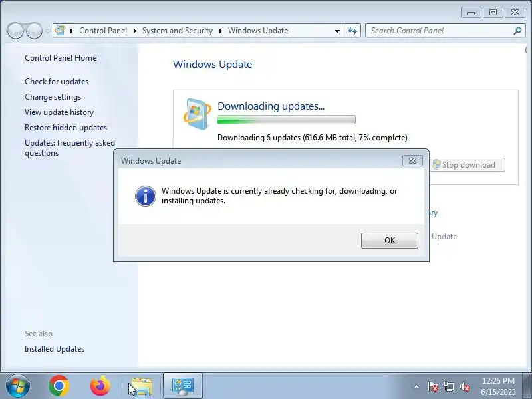The image size is (532, 399).
Task: Click OK in the Windows Update dialog
Action: point(390,241)
